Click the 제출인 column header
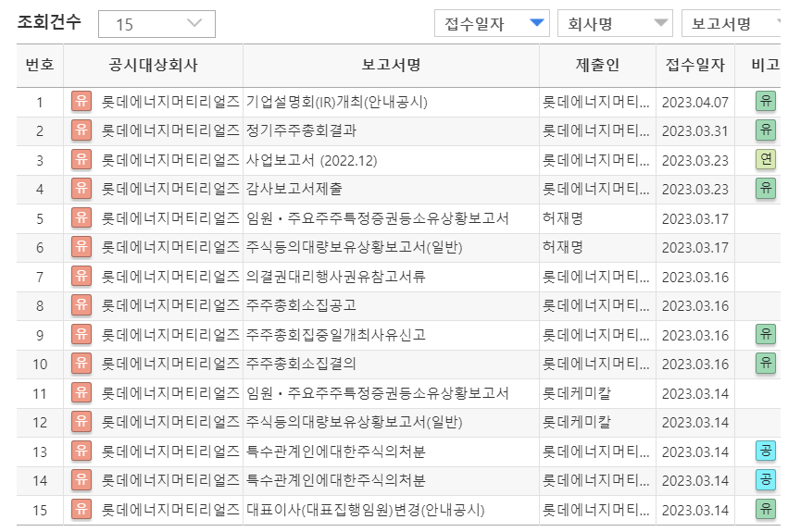 597,65
